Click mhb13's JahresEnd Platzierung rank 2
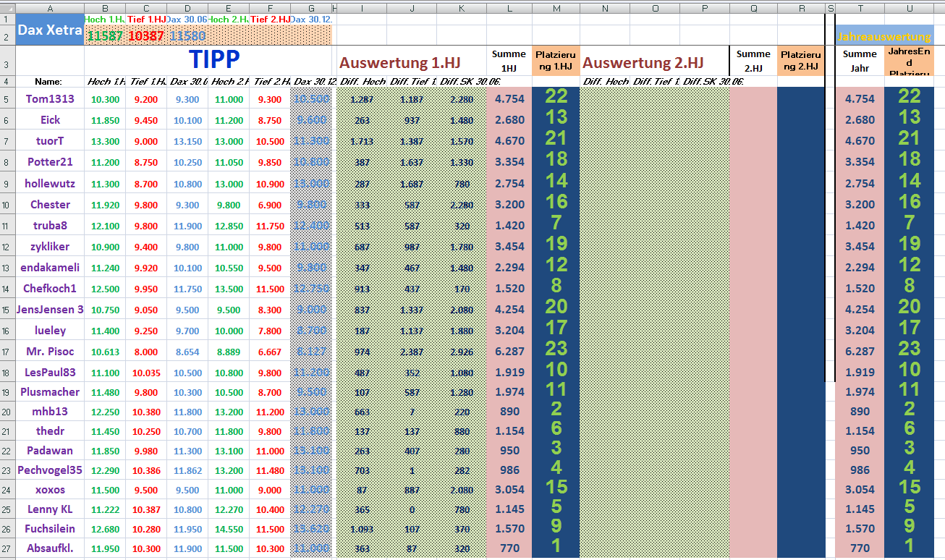The height and width of the screenshot is (560, 945). click(x=909, y=410)
